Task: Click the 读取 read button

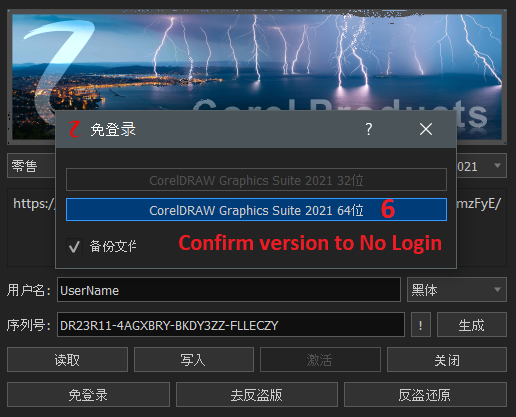Action: pos(67,360)
